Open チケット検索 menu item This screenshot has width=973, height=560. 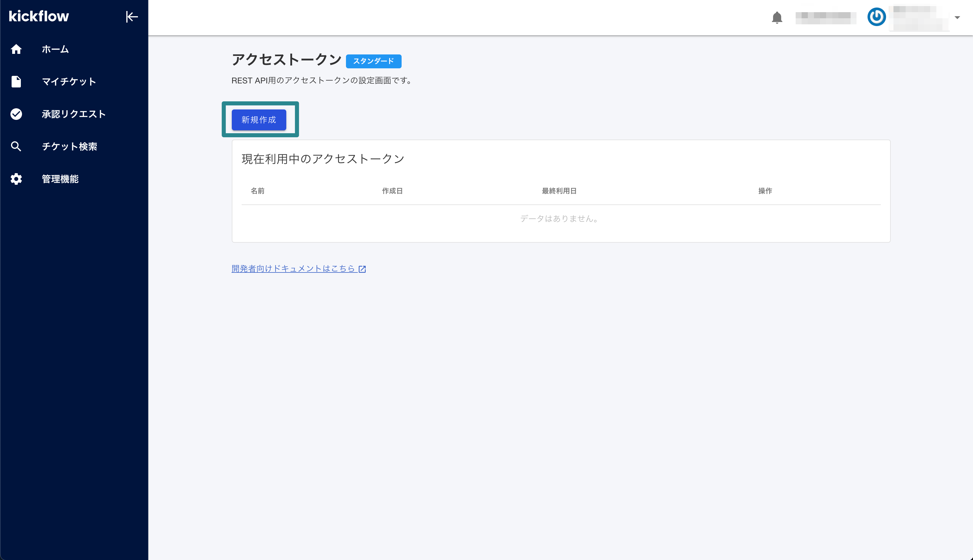[x=69, y=146]
